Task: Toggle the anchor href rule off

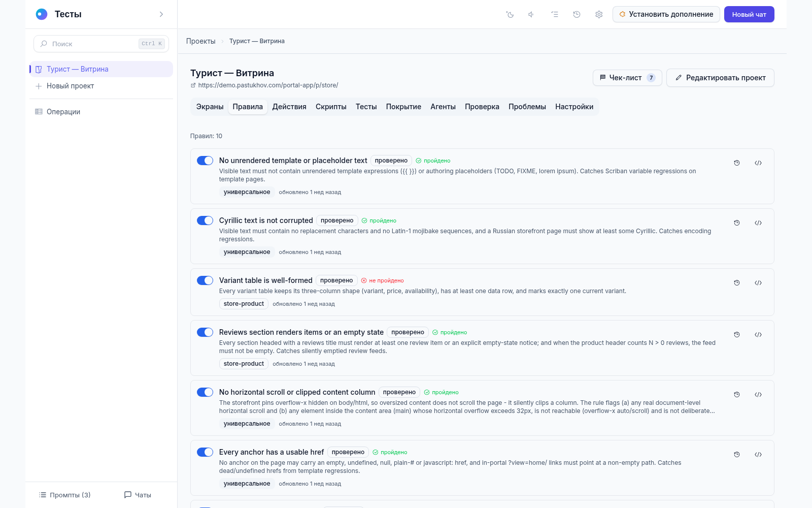Action: (205, 452)
